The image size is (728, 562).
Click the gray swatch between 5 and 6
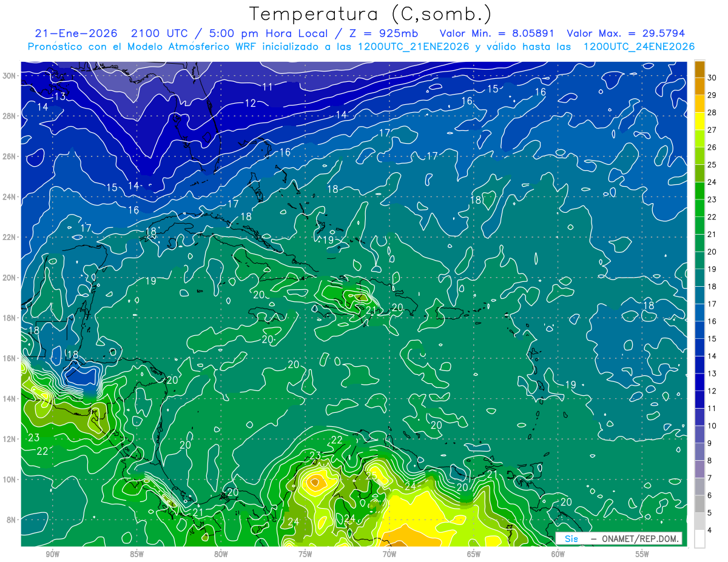699,504
